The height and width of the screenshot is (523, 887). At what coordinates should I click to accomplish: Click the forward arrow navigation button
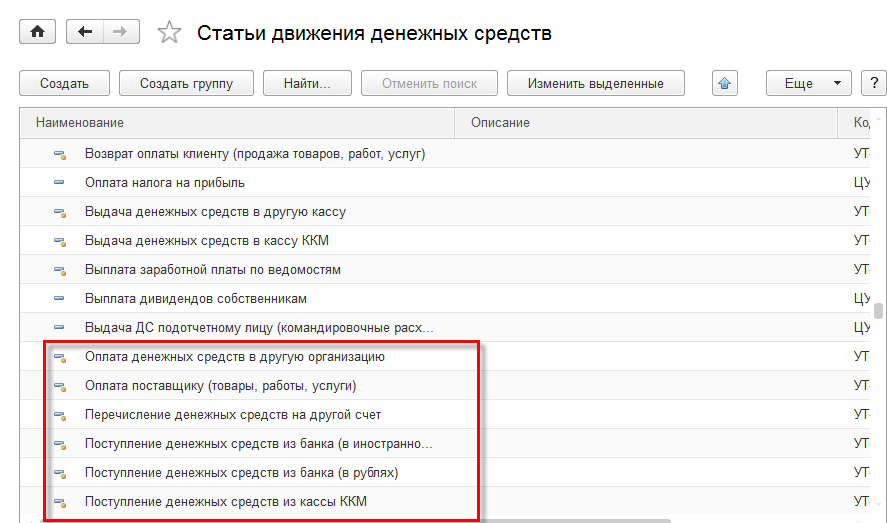coord(120,32)
